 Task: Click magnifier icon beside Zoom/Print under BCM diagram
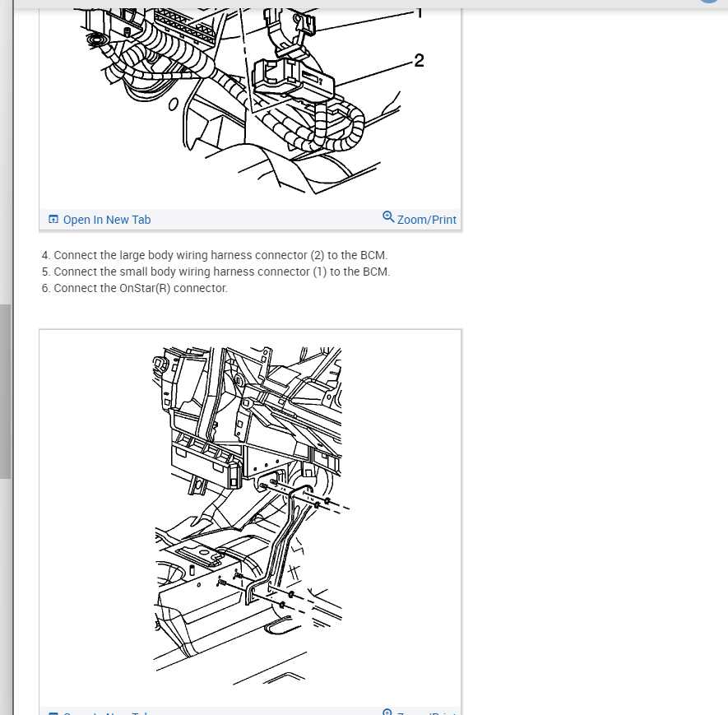click(388, 217)
